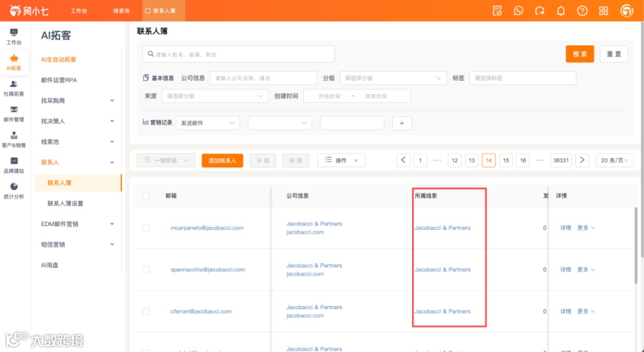This screenshot has width=644, height=352.
Task: Switch to 线索池 top tab
Action: tap(122, 11)
